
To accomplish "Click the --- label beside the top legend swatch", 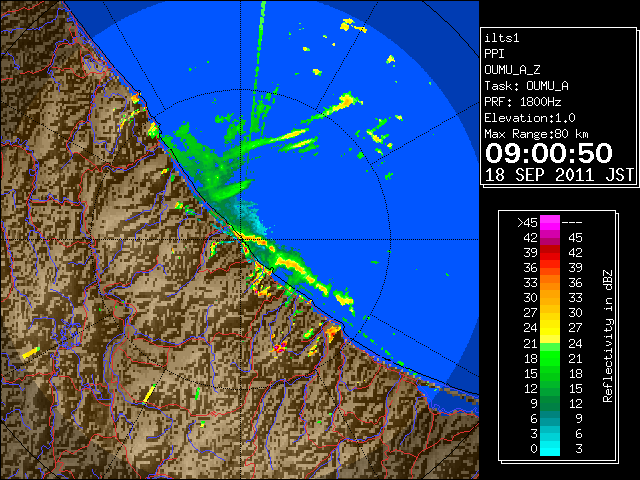I will click(x=572, y=223).
